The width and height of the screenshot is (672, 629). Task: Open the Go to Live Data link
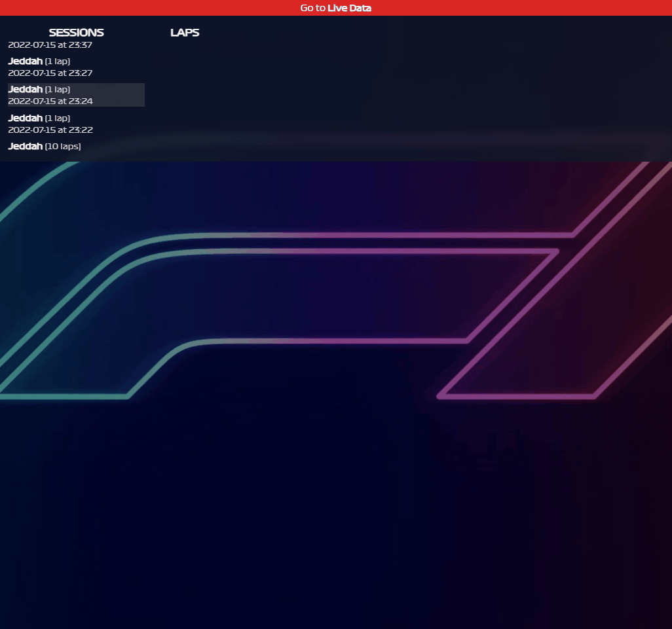(x=335, y=8)
